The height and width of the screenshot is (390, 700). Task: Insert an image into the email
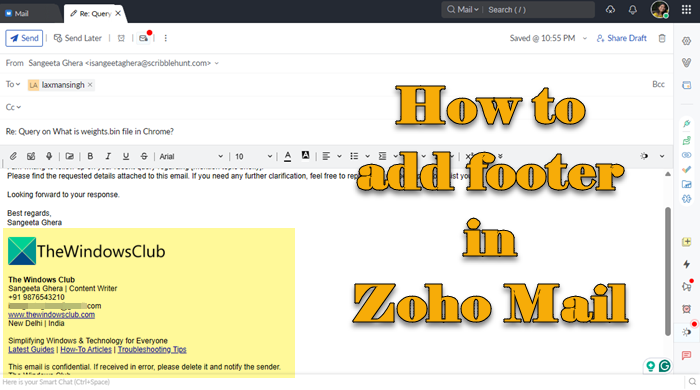(31, 156)
